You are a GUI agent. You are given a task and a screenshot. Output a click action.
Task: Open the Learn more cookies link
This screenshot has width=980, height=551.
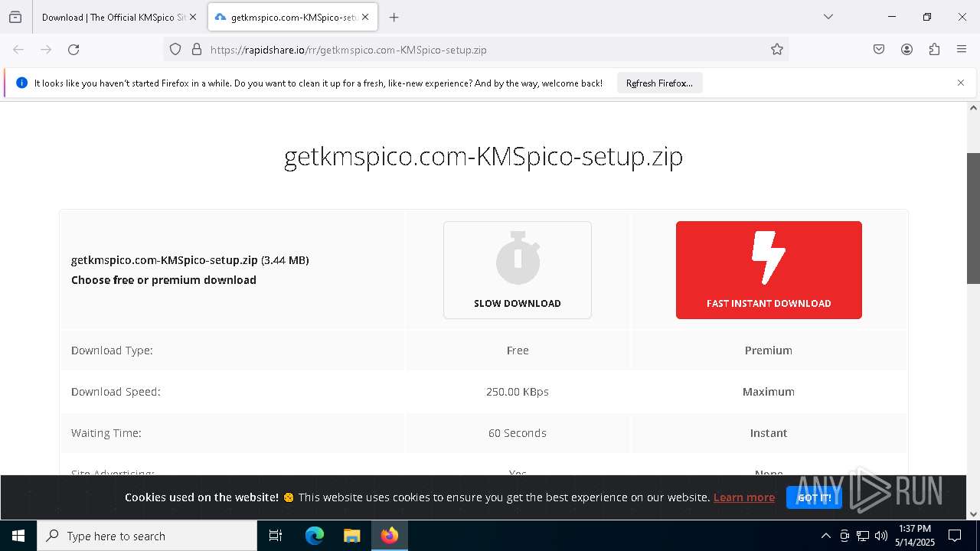point(744,497)
